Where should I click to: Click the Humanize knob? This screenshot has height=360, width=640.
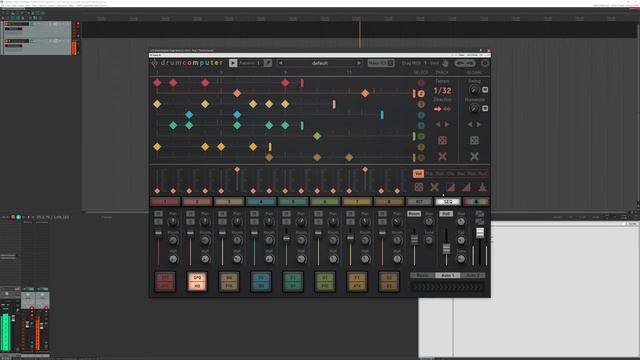[474, 108]
